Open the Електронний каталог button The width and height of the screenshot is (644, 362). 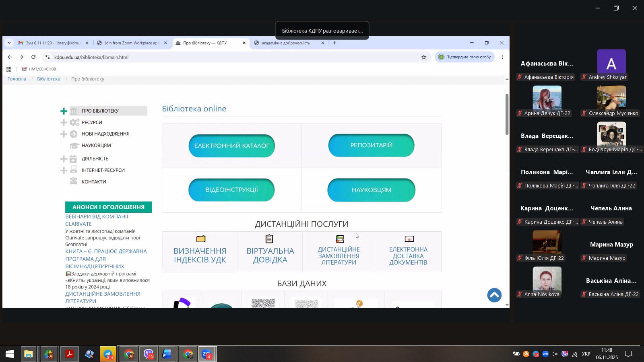point(231,146)
